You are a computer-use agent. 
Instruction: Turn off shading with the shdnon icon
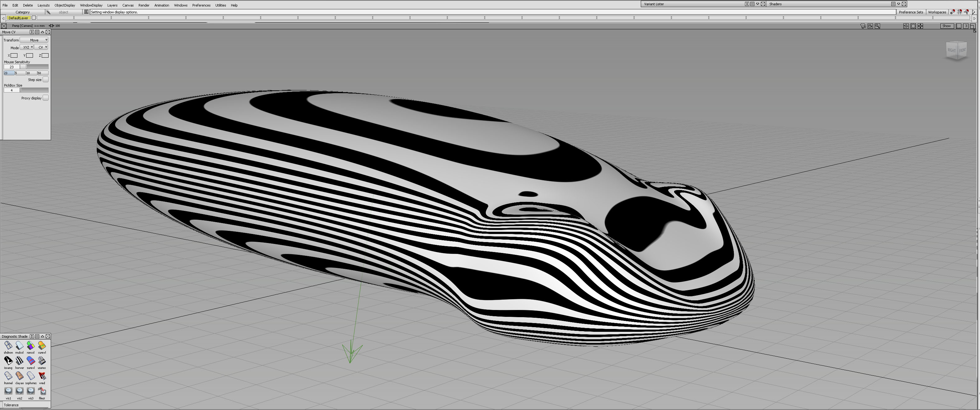pos(8,345)
